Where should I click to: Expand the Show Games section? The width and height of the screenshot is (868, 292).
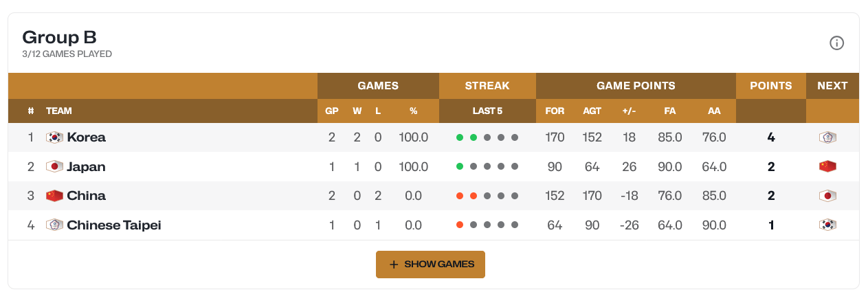[430, 265]
